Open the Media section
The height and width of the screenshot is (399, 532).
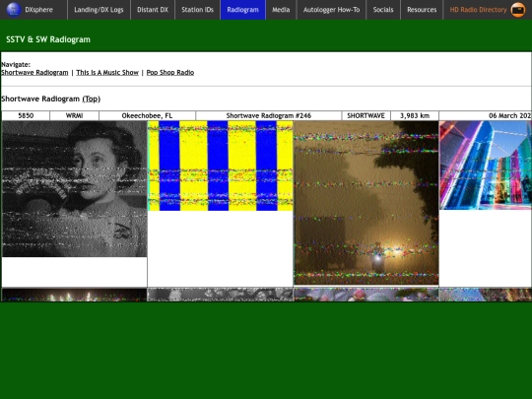[281, 10]
